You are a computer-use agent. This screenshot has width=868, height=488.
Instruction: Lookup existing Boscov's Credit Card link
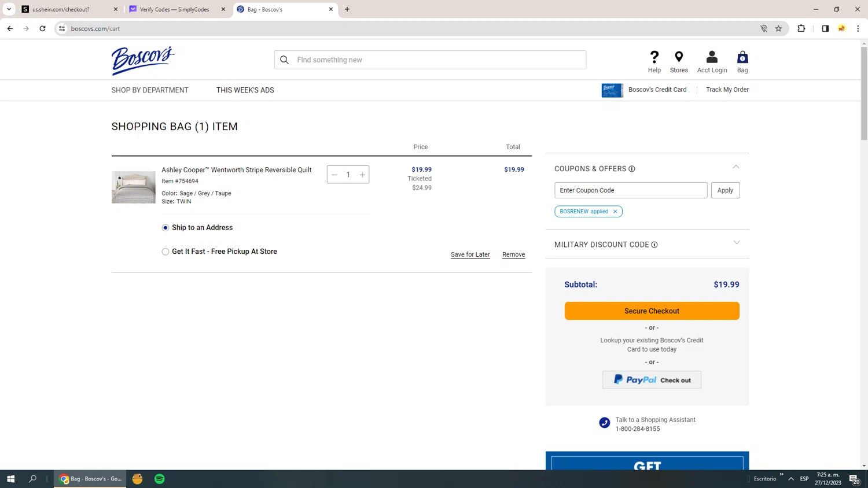[x=652, y=345]
